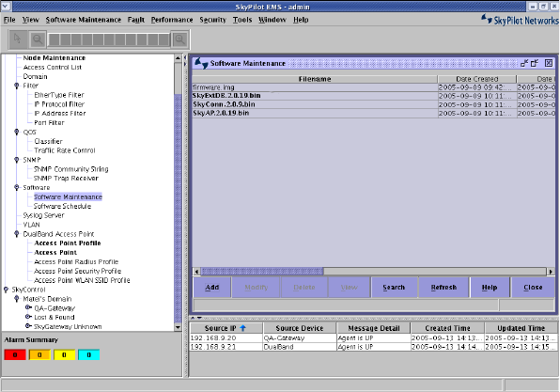Minimize the Software Maintenance internal panel
This screenshot has width=560, height=392.
click(x=524, y=63)
